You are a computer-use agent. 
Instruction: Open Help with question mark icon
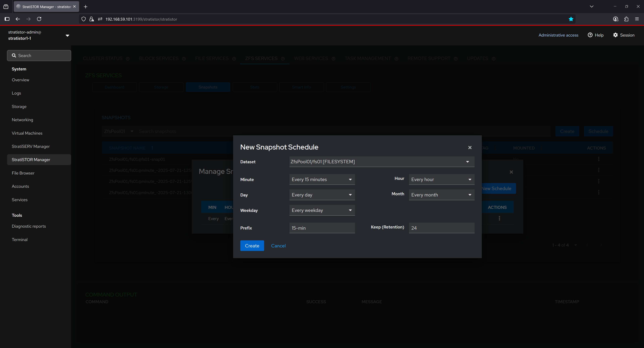[x=590, y=35]
